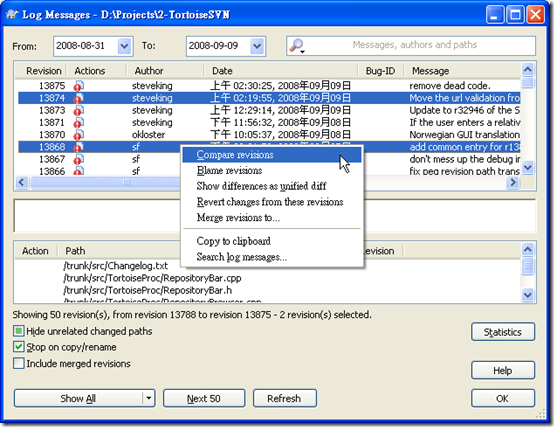Click the TortoiseSVN turtle icon in title bar
The width and height of the screenshot is (554, 427).
(12, 14)
